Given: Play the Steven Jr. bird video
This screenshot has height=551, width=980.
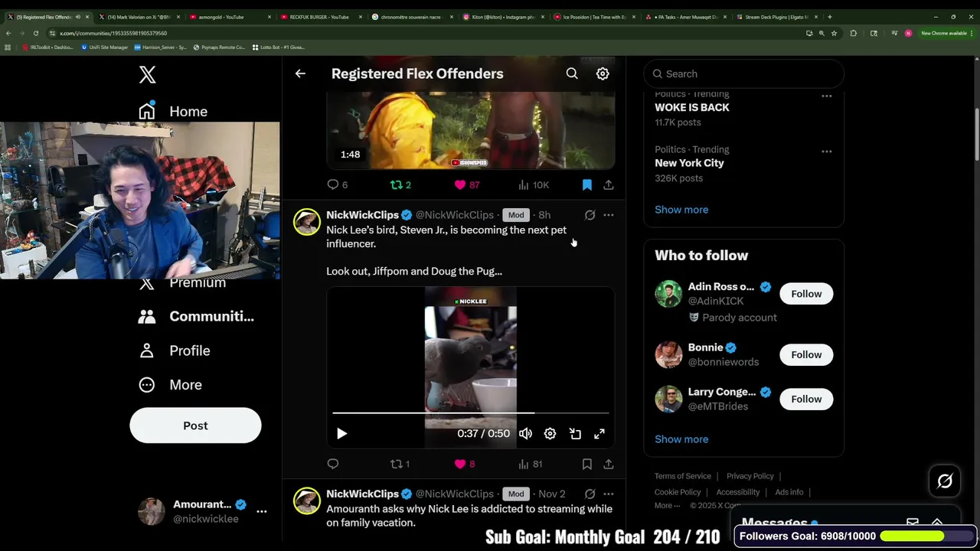Looking at the screenshot, I should point(341,434).
